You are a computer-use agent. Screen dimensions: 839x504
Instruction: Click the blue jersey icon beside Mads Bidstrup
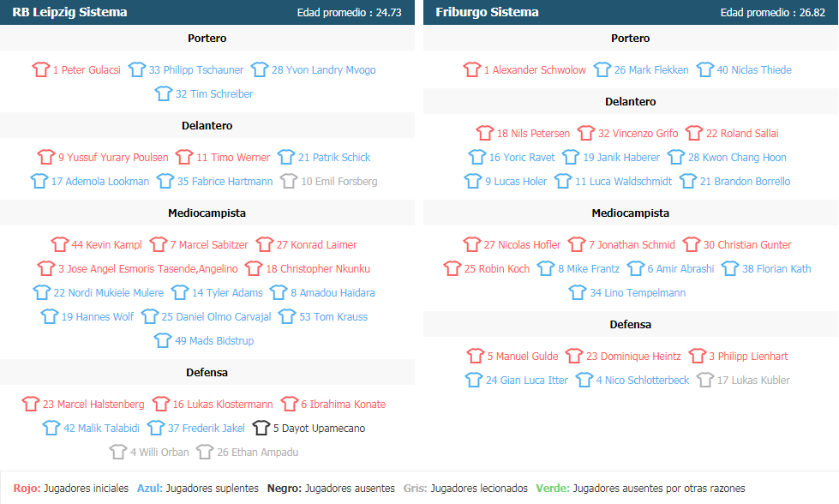163,340
